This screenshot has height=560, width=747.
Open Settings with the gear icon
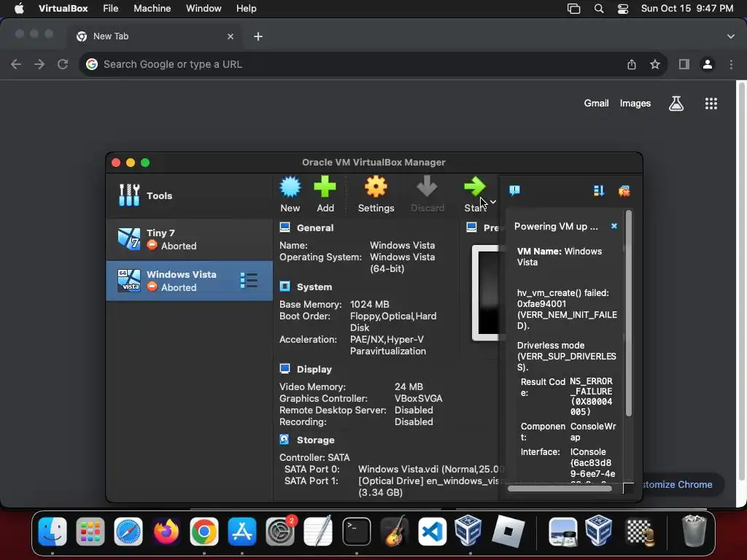click(x=376, y=187)
